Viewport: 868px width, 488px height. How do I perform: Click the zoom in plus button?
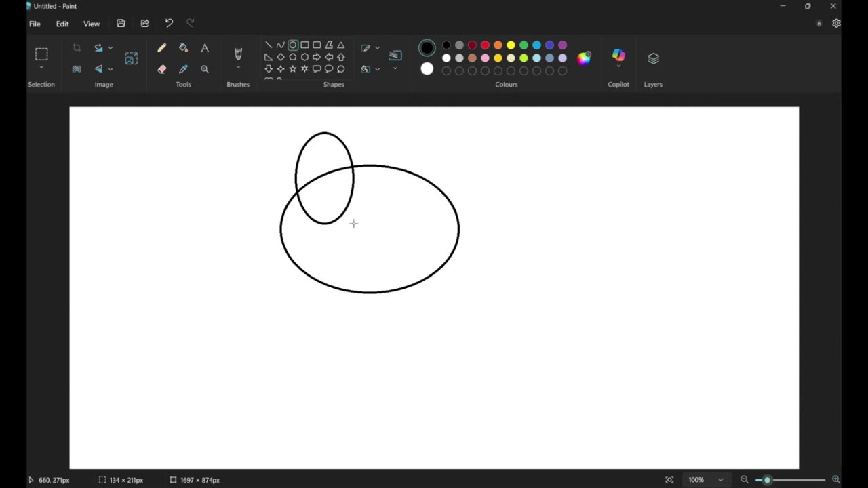836,480
